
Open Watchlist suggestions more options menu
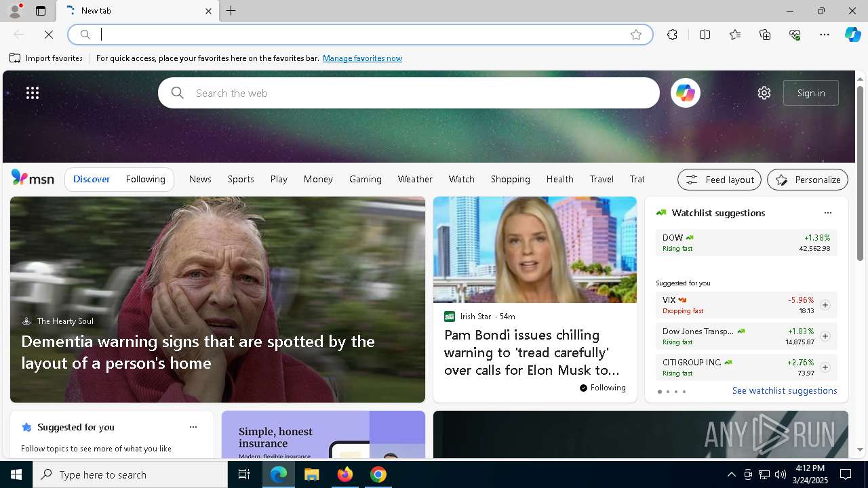pos(827,213)
